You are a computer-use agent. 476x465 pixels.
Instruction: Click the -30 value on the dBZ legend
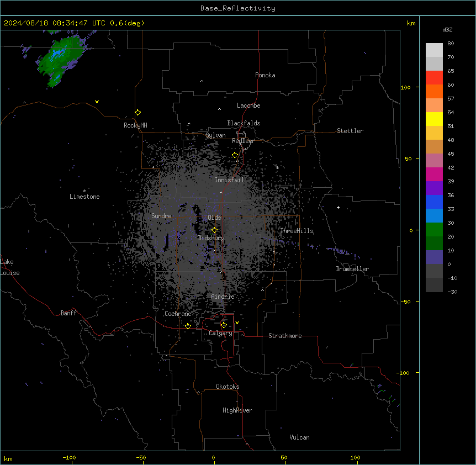pyautogui.click(x=452, y=292)
